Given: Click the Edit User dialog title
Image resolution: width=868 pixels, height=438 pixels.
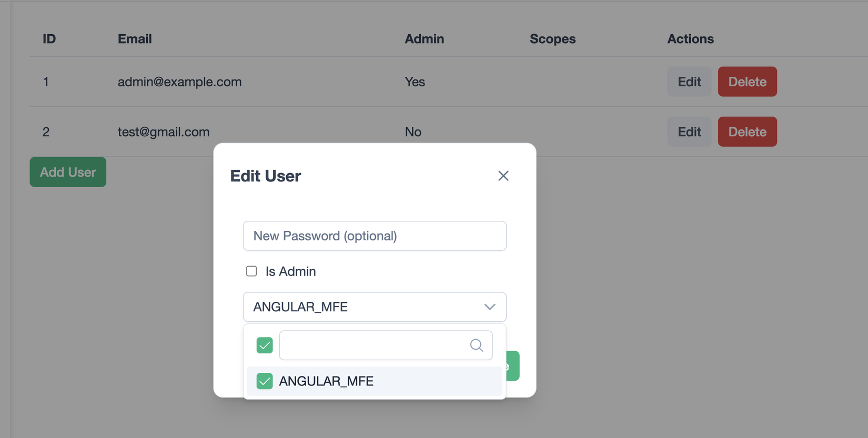Looking at the screenshot, I should (x=266, y=176).
